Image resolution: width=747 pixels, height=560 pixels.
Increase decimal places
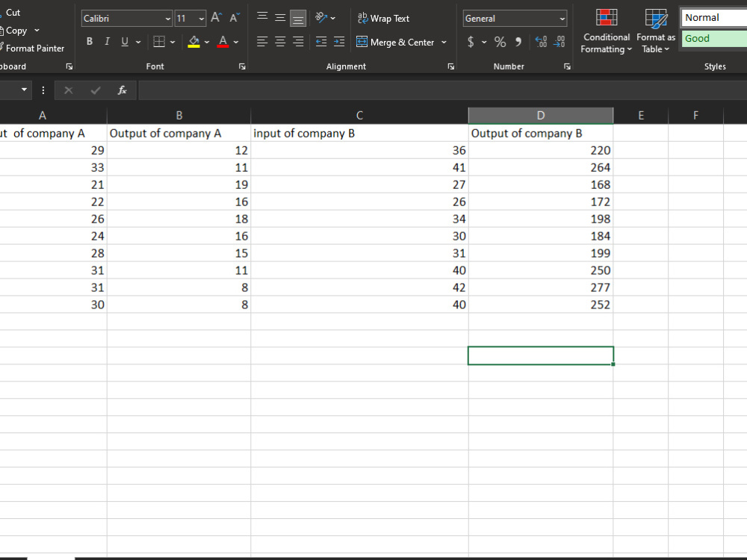(541, 42)
